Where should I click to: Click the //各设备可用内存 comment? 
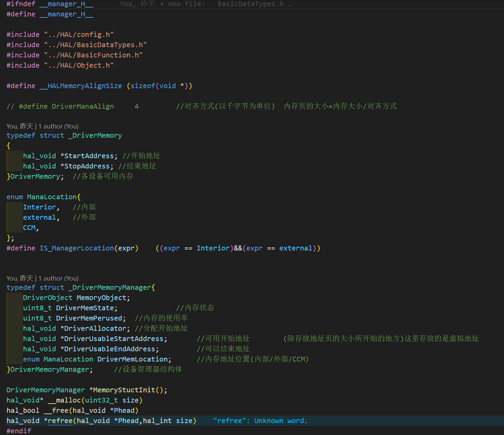tap(103, 176)
